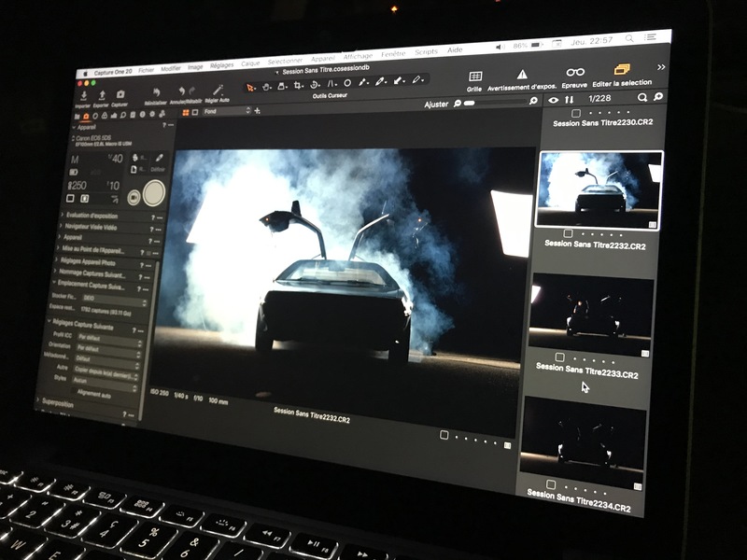Open the Aide menu
Viewport: 747px width, 560px height.
click(455, 50)
